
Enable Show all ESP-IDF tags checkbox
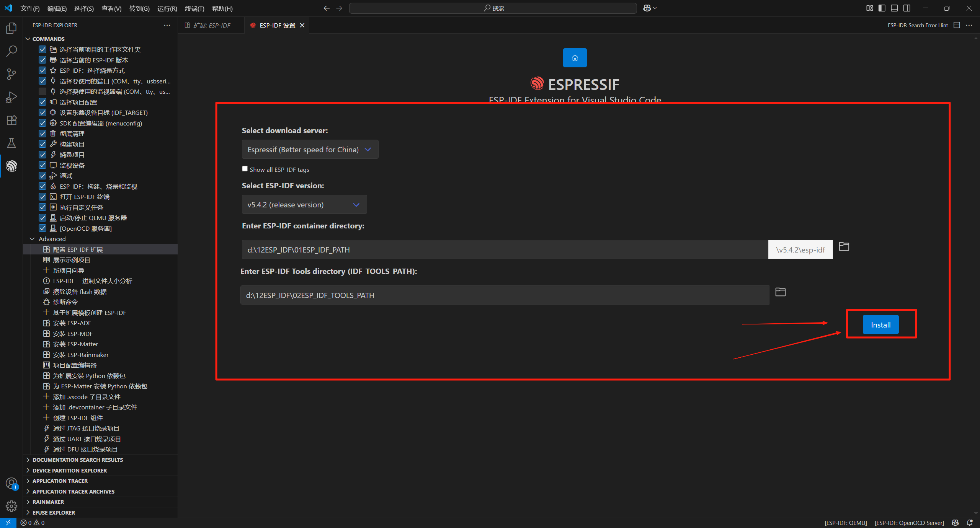pyautogui.click(x=245, y=169)
